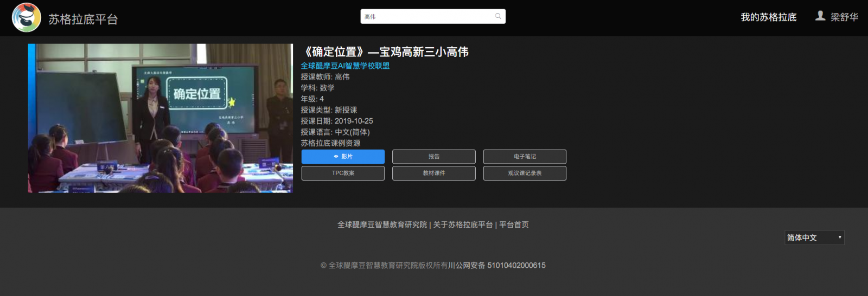Focus the search field containing 高伟
The width and height of the screenshot is (868, 296).
pos(426,16)
